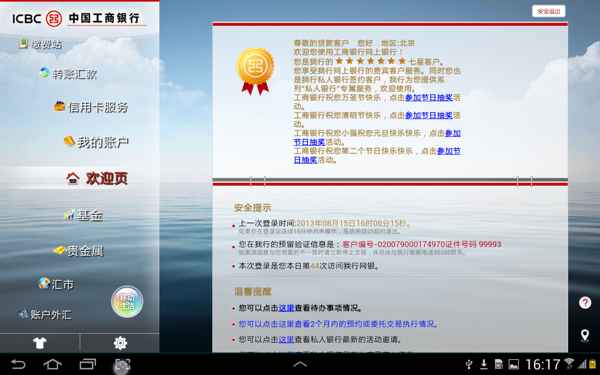Screen dimensions: 600x375
Task: Open 缴费站 payment station
Action: (40, 44)
